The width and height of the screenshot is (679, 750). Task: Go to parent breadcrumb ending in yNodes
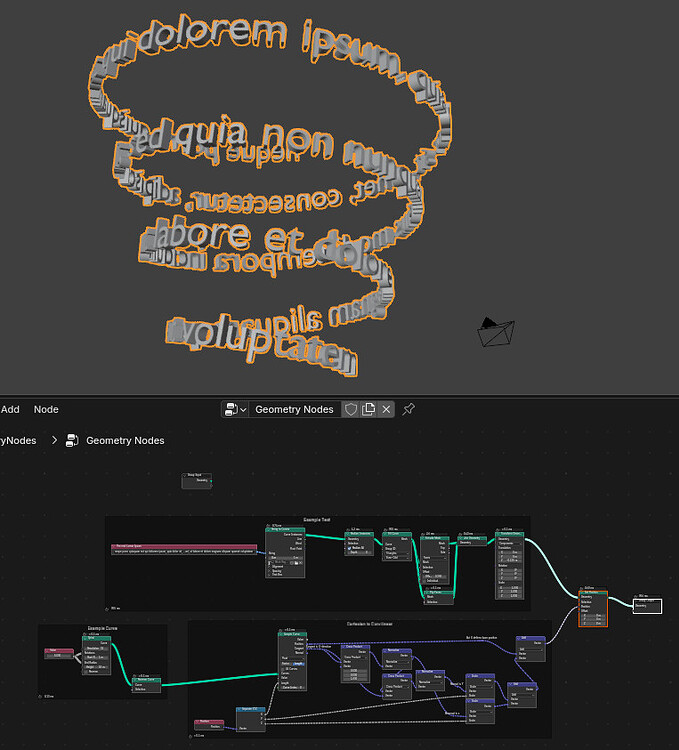(x=18, y=441)
